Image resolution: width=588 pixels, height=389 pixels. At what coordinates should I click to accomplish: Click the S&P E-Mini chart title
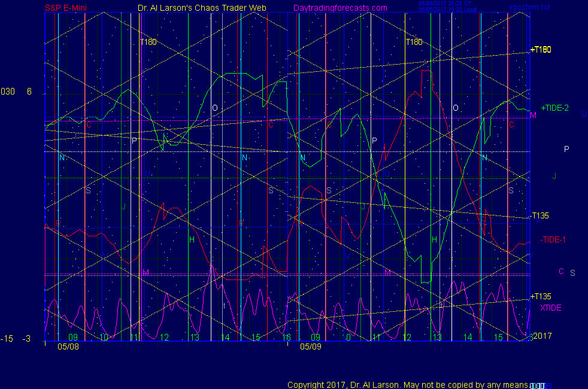point(66,8)
